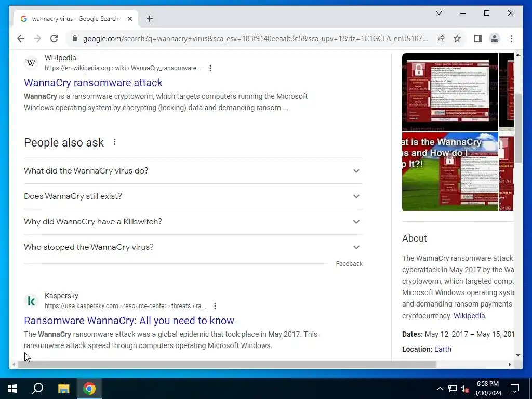Click the Chrome taskbar icon

click(x=89, y=389)
